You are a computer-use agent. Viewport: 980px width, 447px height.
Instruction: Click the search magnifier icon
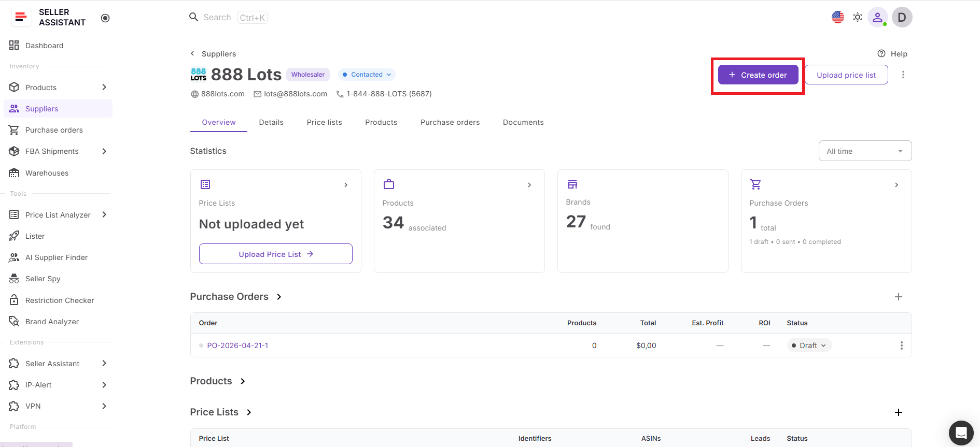(x=194, y=17)
